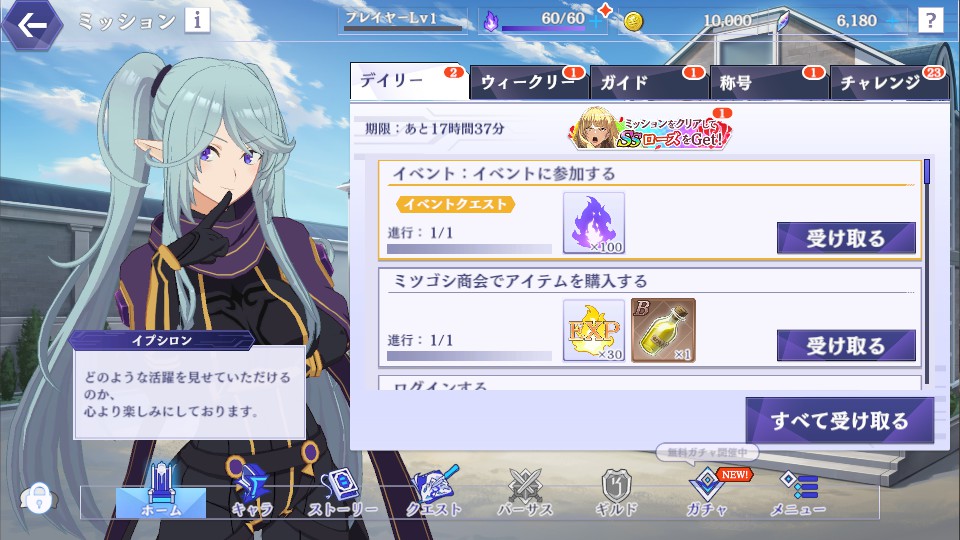This screenshot has width=960, height=540.
Task: Open the ガチャ icon marked NEW
Action: point(708,492)
